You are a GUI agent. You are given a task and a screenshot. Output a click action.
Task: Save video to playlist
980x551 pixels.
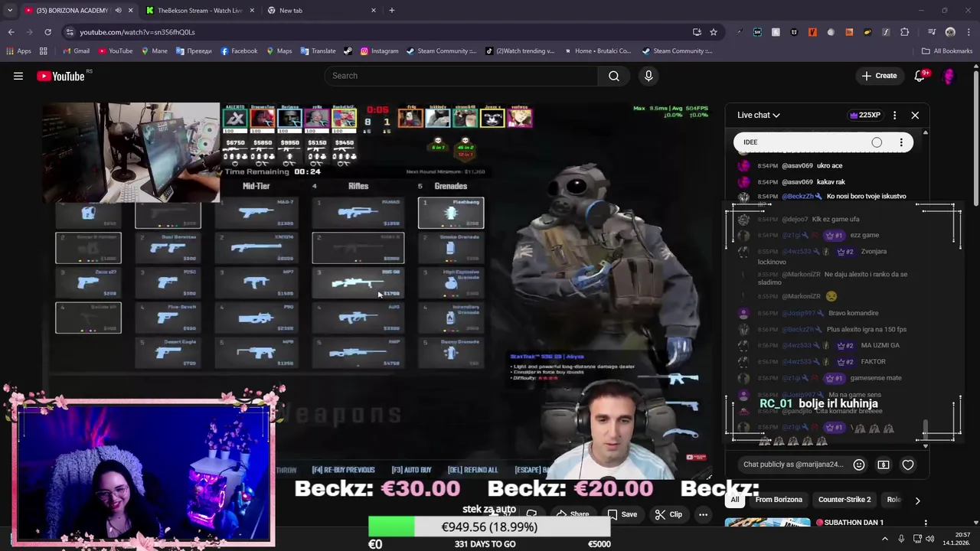622,514
